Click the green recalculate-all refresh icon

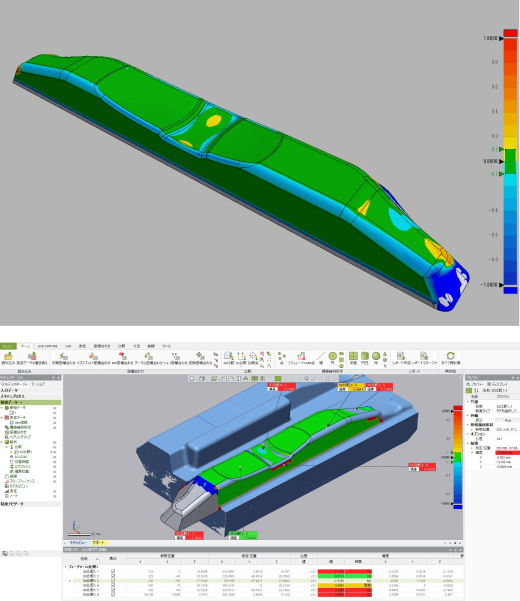click(451, 356)
